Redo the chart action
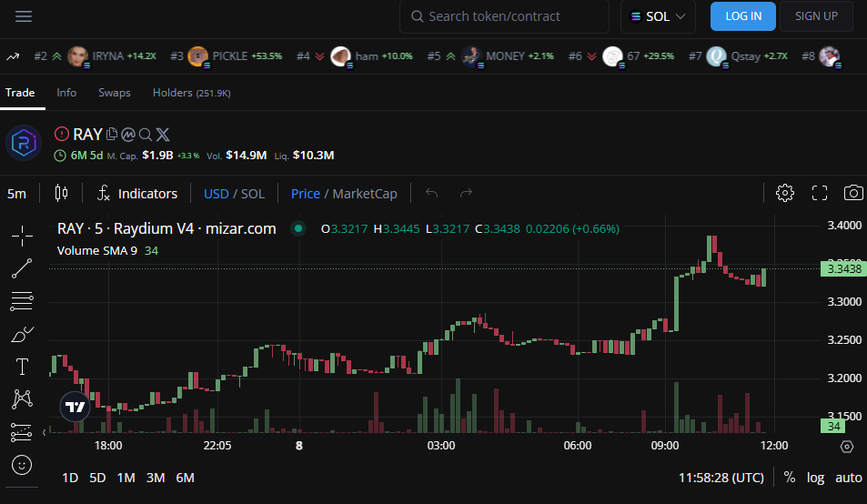The image size is (867, 504). pos(466,193)
